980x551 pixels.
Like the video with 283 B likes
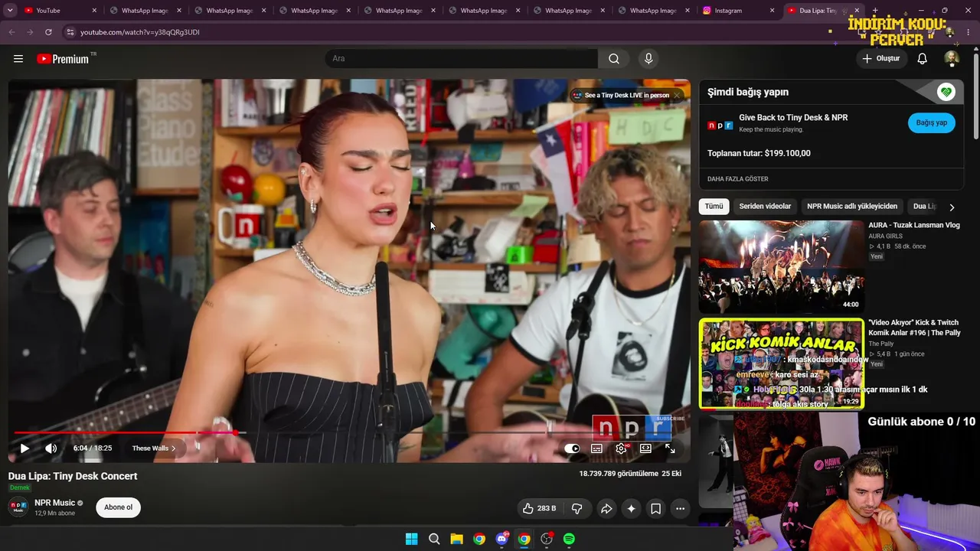(x=541, y=508)
